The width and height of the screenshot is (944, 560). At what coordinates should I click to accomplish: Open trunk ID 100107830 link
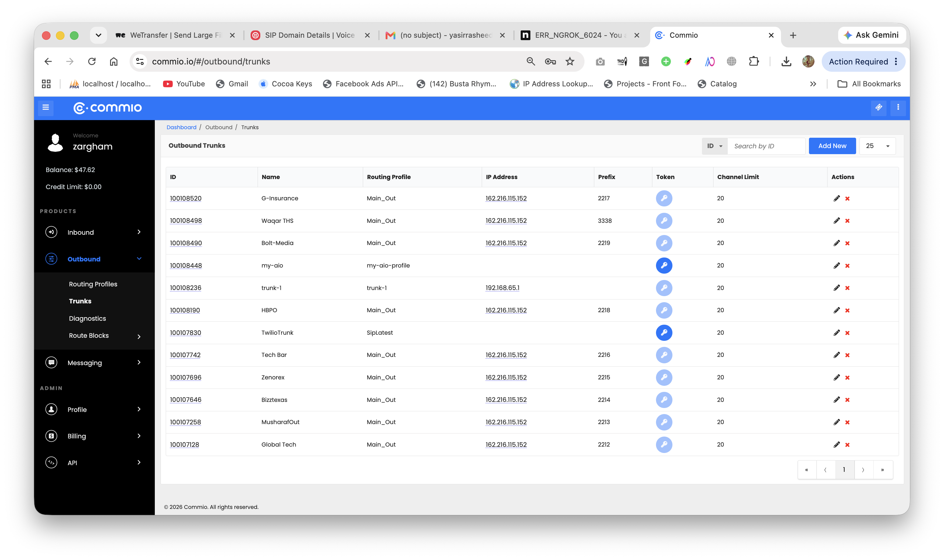coord(185,333)
